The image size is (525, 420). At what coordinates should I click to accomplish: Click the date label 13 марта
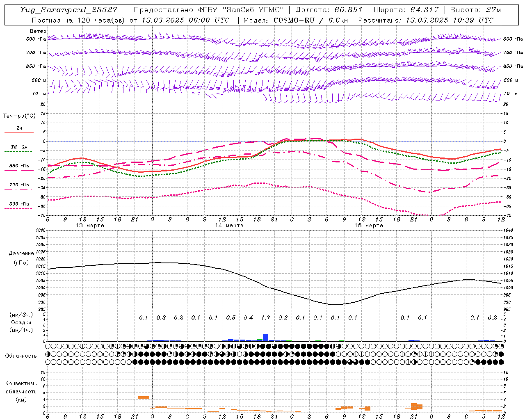pyautogui.click(x=90, y=226)
